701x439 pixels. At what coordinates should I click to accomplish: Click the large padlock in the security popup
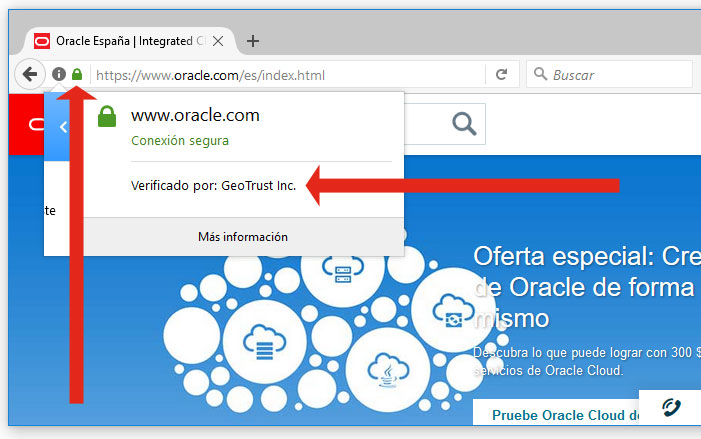coord(107,116)
